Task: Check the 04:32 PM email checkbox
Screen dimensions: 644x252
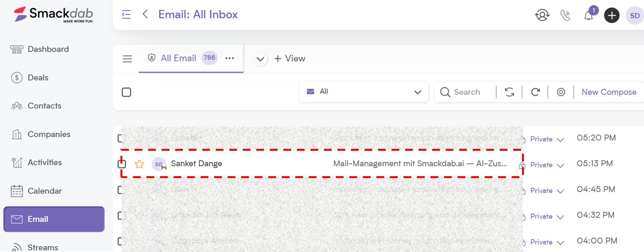Action: tap(121, 216)
